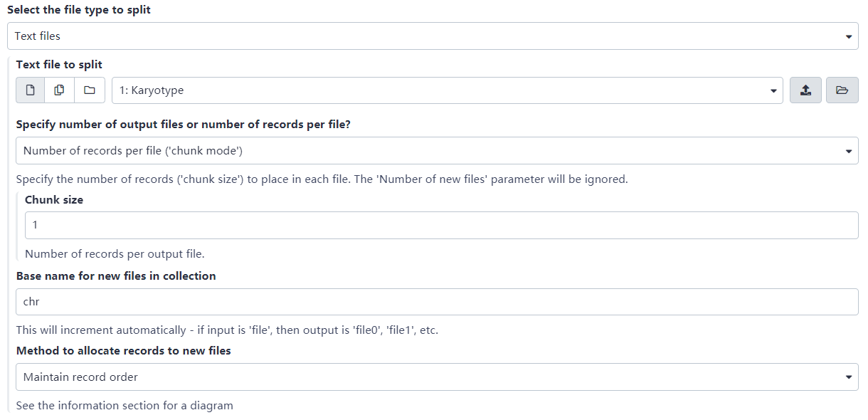Switch to multiple datasets input icon
This screenshot has height=420, width=868.
tap(60, 90)
